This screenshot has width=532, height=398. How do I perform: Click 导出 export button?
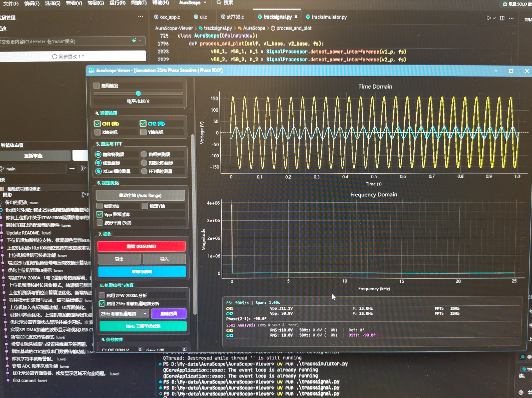click(x=119, y=259)
